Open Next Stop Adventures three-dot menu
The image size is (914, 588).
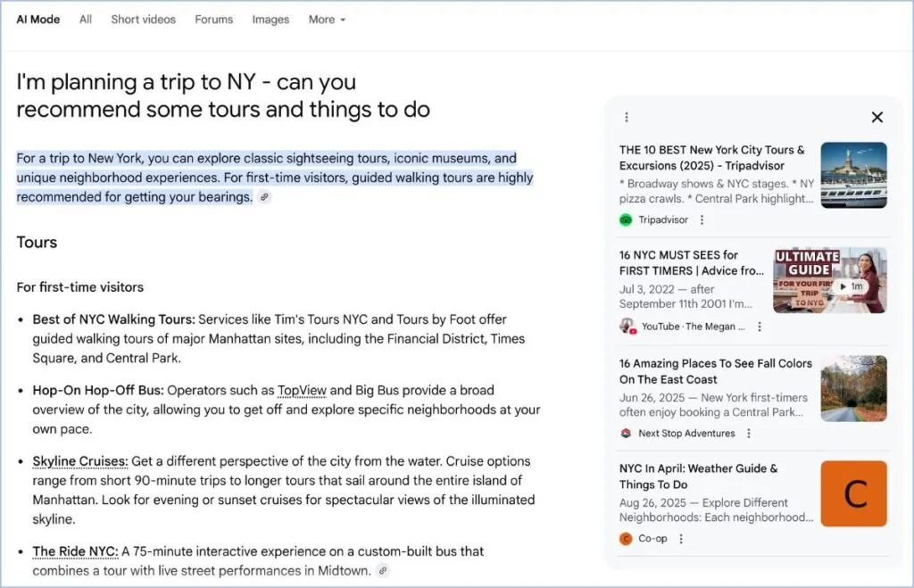tap(749, 434)
